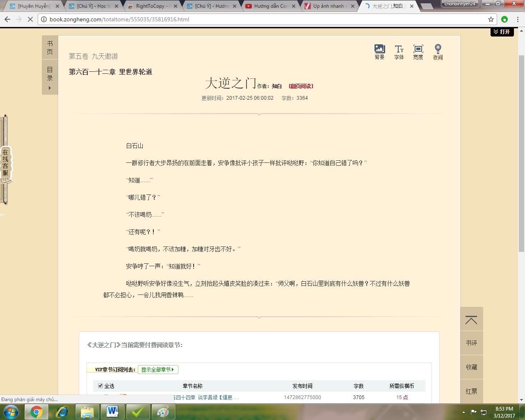Bookmark this page with the star icon
The height and width of the screenshot is (420, 525).
point(491,19)
